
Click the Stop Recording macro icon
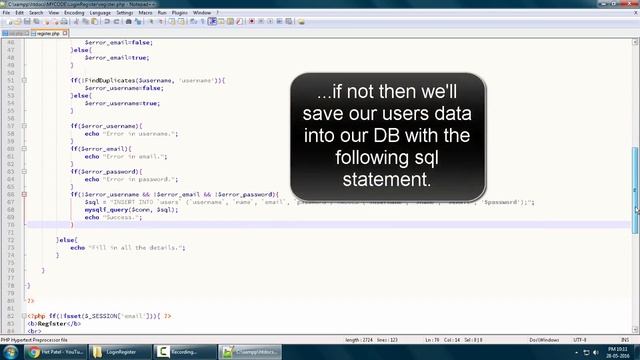point(261,21)
